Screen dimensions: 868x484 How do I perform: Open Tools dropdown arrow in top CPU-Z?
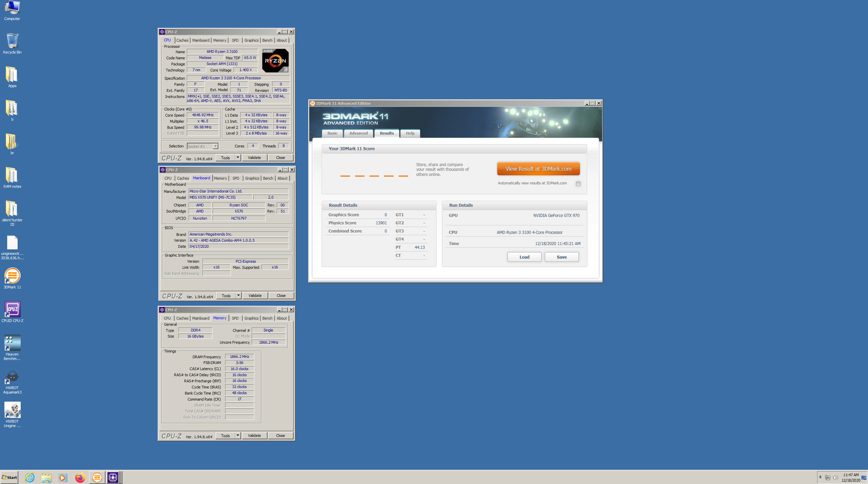tap(238, 158)
